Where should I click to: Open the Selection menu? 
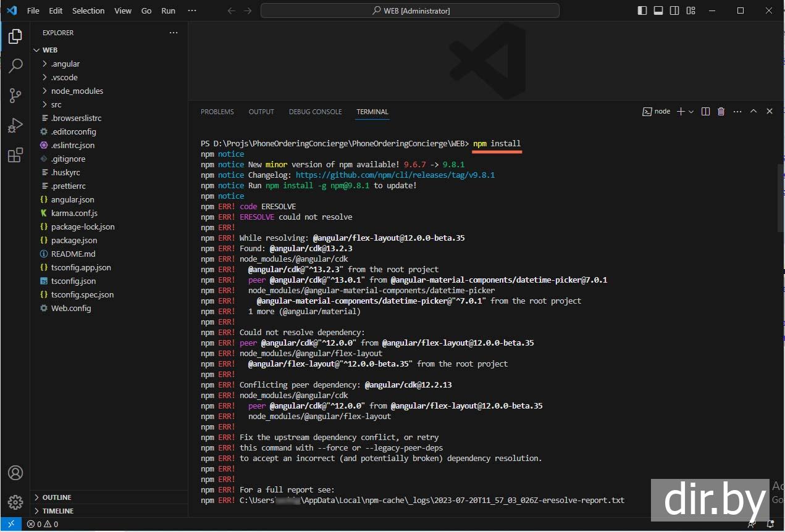[x=88, y=10]
